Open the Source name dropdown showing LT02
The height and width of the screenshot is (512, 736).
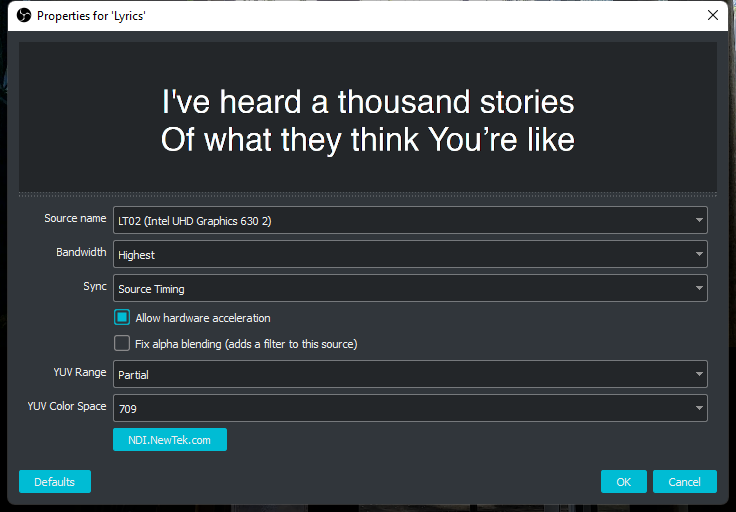click(410, 220)
